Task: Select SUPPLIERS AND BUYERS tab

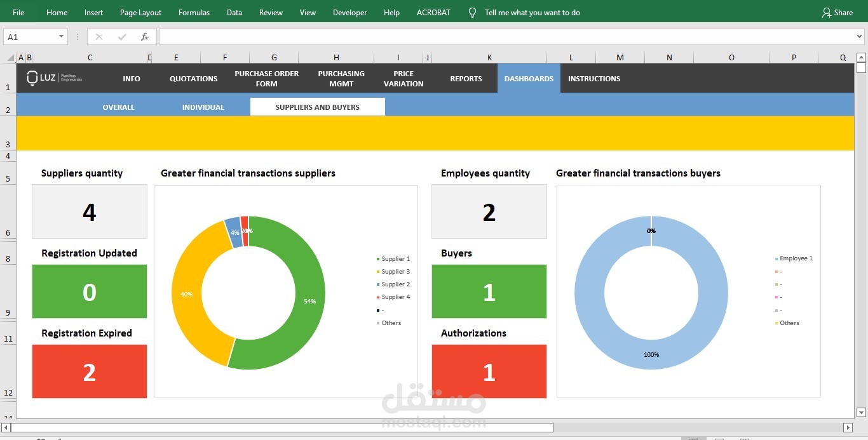Action: tap(318, 107)
